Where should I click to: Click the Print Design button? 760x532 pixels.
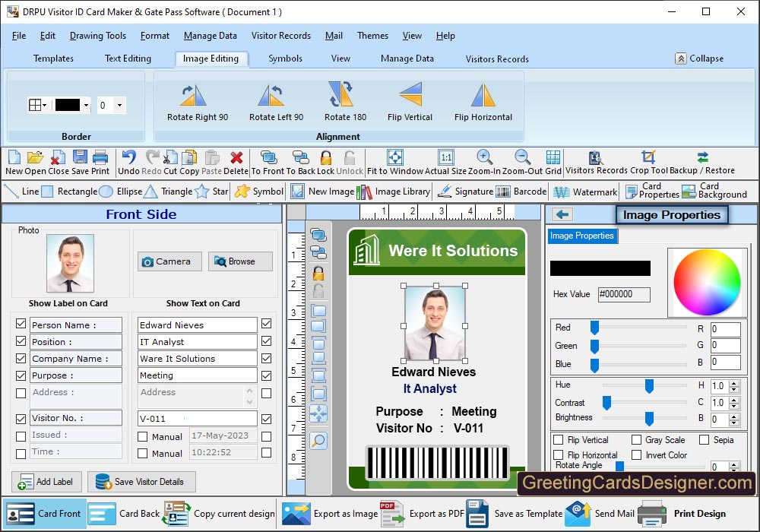[x=682, y=514]
